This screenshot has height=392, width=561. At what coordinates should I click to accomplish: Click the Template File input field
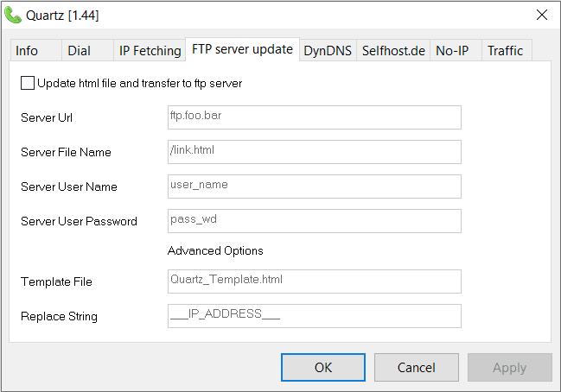[x=314, y=281]
